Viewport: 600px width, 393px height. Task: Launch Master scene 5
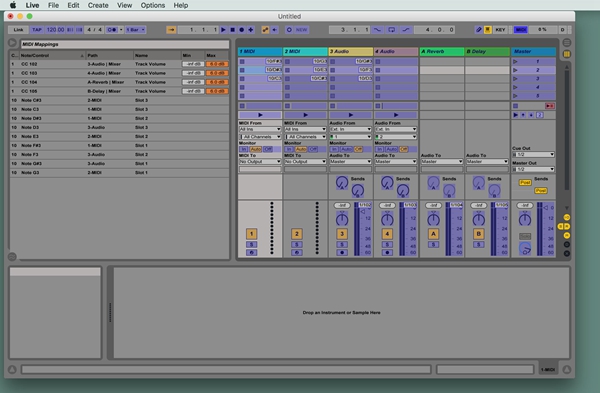(515, 96)
